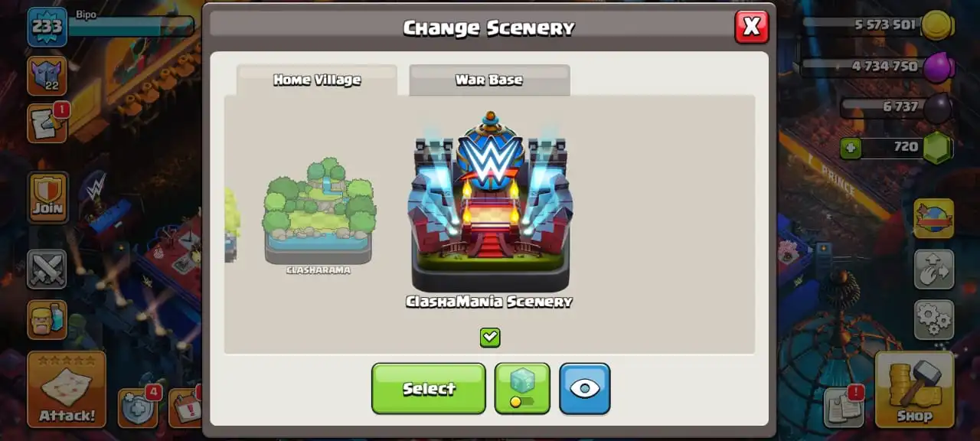Toggle the green checkmark under ClashaMania Scenery
This screenshot has height=441, width=980.
(490, 337)
